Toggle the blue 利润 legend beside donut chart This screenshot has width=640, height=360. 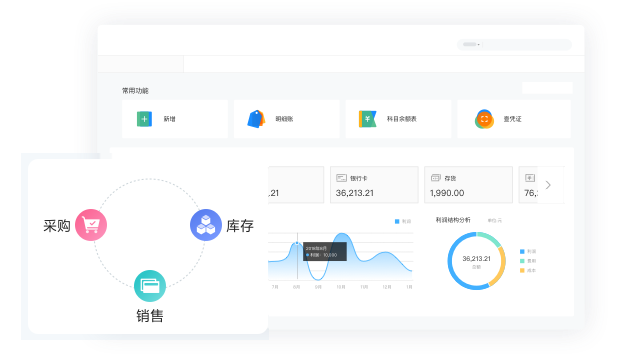528,251
